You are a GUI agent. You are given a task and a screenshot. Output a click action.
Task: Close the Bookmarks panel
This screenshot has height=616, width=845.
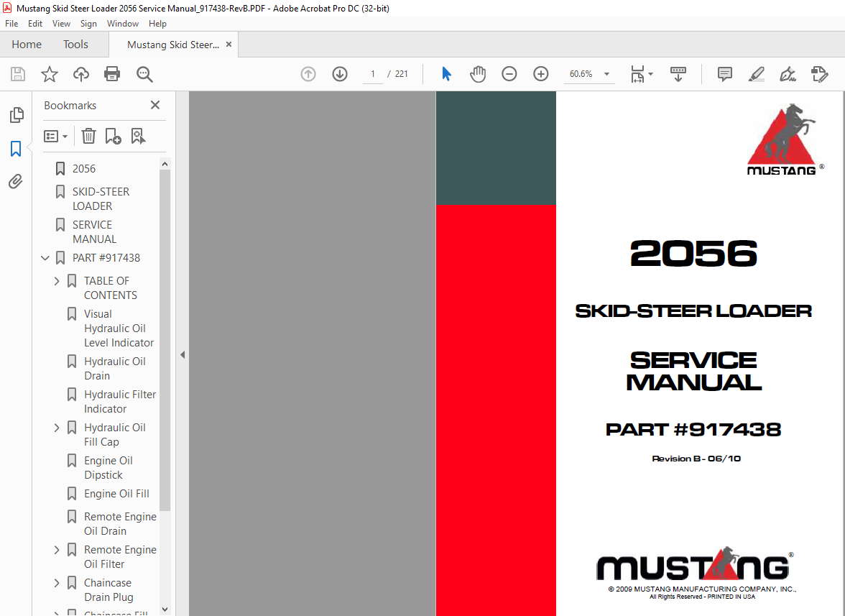pyautogui.click(x=155, y=105)
